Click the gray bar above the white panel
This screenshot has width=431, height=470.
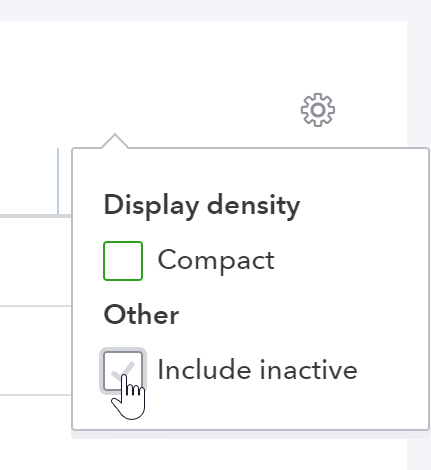pos(215,10)
